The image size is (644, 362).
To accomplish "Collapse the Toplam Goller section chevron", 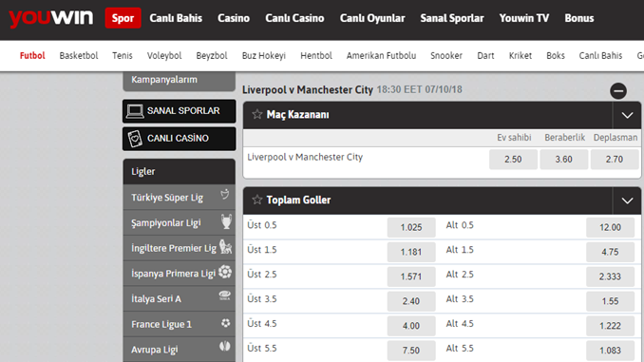I will (627, 200).
